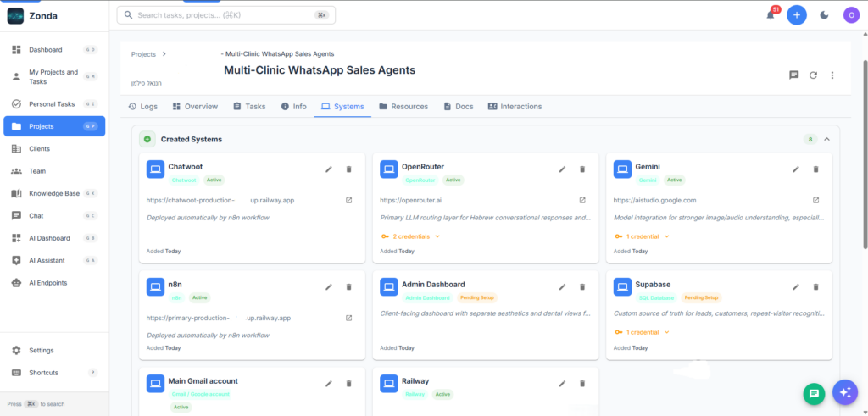Screen dimensions: 868x416
Task: Open Settings in the sidebar
Action: pyautogui.click(x=54, y=350)
